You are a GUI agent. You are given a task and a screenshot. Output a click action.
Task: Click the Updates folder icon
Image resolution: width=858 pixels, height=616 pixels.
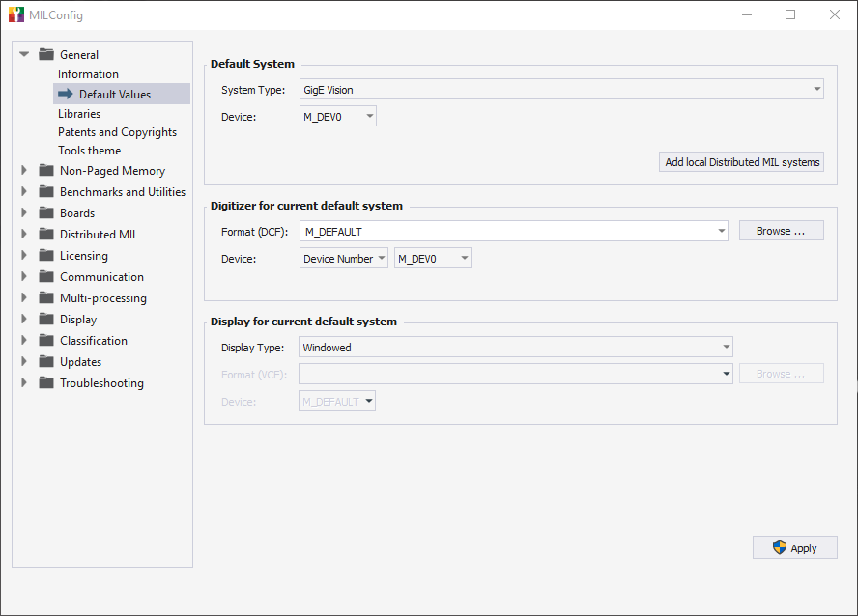pyautogui.click(x=46, y=362)
